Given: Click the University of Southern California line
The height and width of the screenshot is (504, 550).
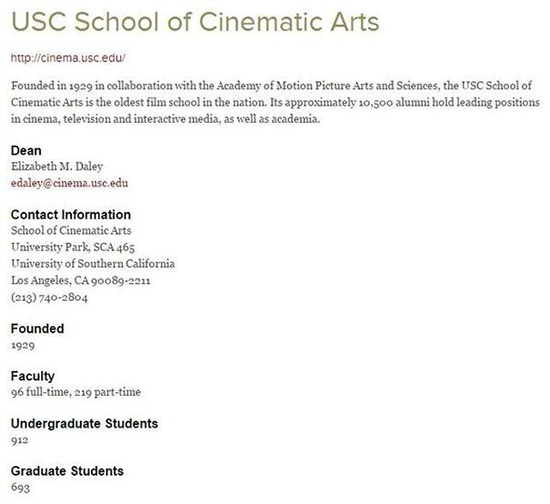Looking at the screenshot, I should [93, 264].
